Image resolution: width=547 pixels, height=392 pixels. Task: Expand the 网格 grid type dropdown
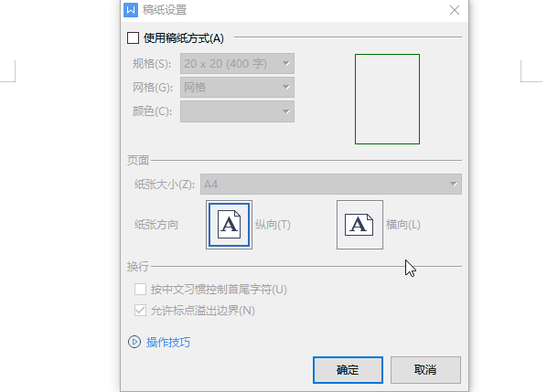(x=237, y=87)
